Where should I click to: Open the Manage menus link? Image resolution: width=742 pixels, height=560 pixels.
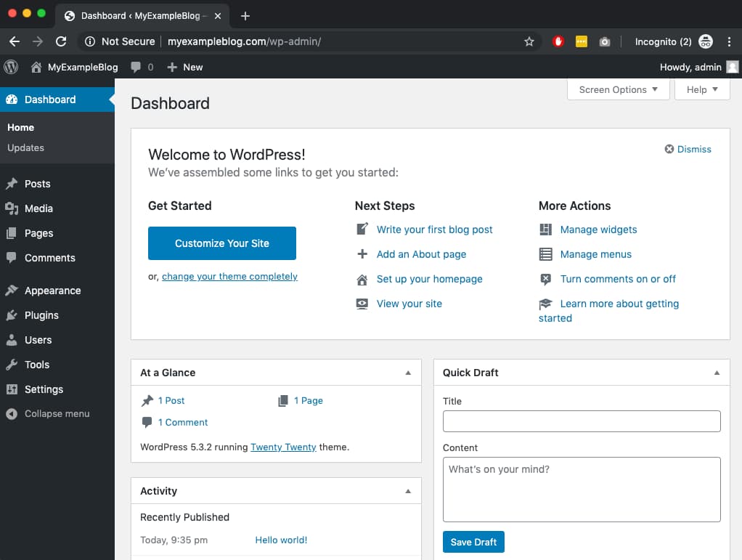(x=596, y=254)
